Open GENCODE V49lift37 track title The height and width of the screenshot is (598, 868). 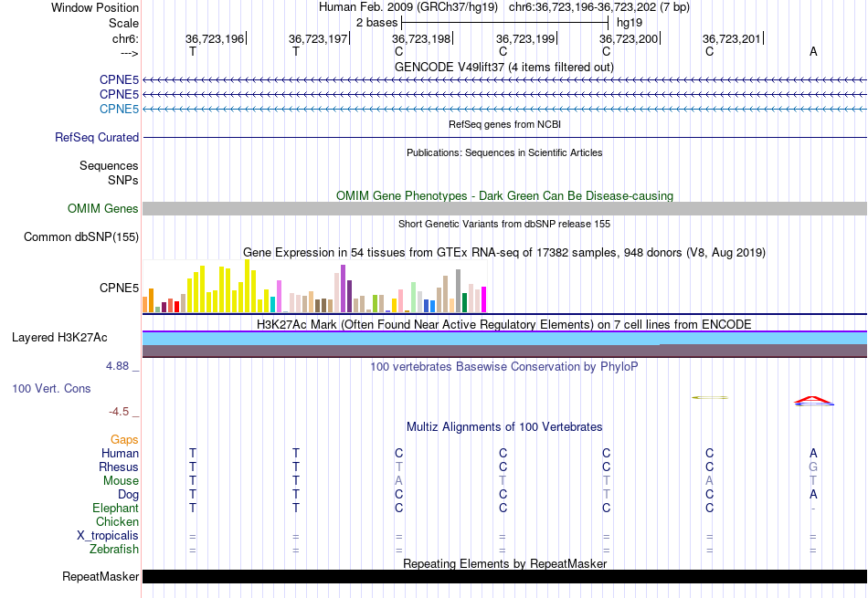(503, 67)
